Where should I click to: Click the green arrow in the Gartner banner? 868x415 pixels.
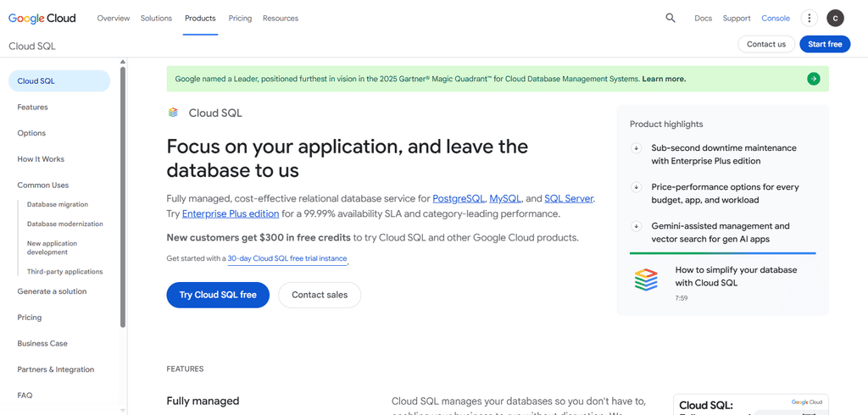pos(813,79)
